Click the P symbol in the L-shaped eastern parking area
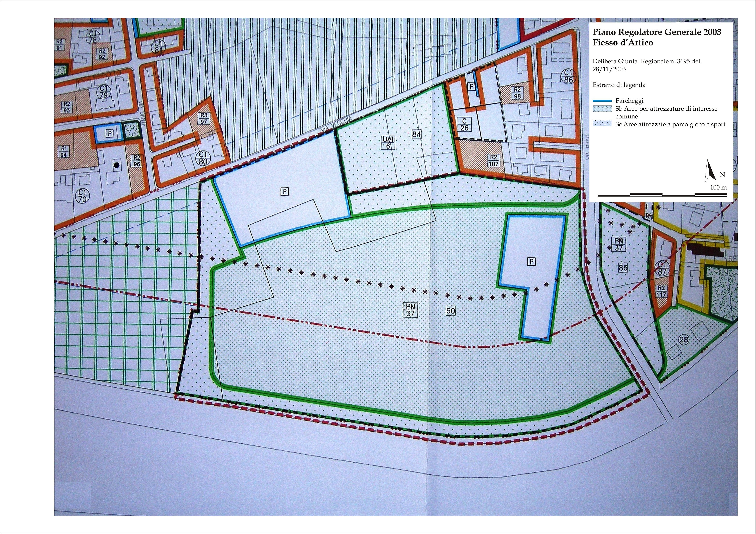 (531, 262)
